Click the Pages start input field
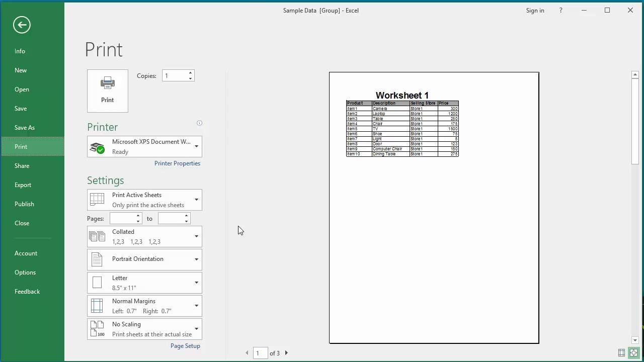The image size is (644, 362). point(122,219)
